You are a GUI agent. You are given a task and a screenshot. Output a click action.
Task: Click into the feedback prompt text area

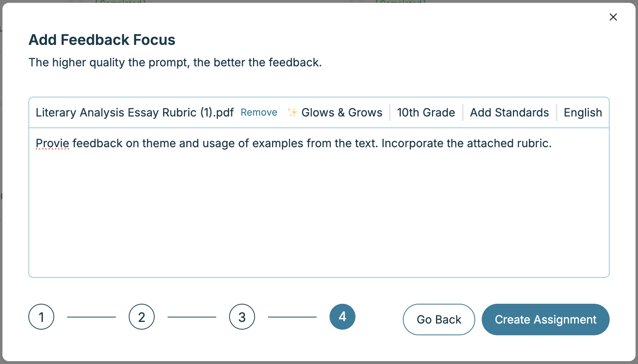pyautogui.click(x=319, y=210)
